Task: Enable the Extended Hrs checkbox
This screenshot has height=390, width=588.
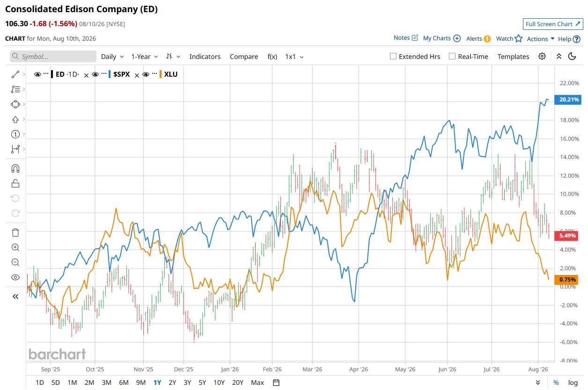Action: (393, 56)
